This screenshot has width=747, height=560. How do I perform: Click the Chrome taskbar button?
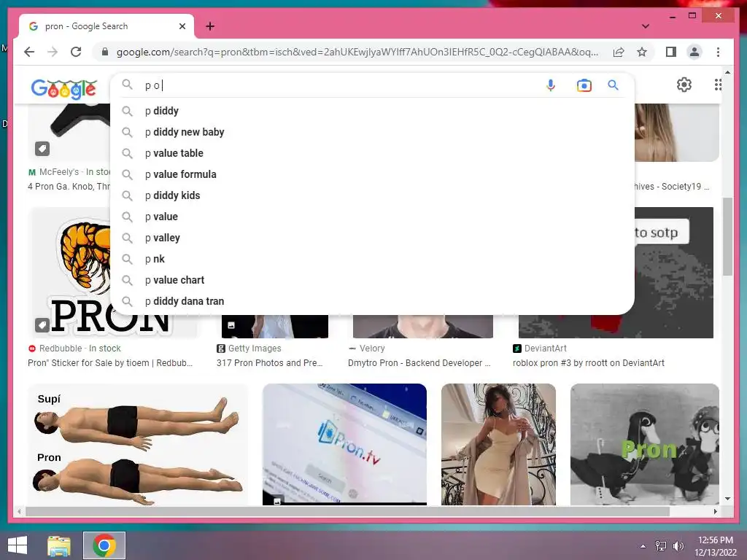104,545
